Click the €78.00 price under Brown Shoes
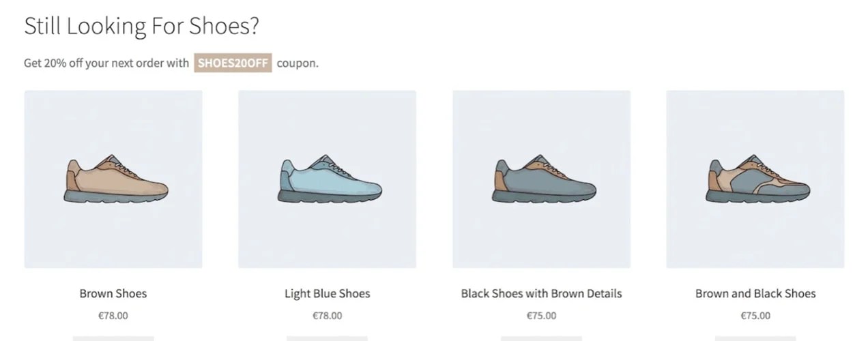The height and width of the screenshot is (341, 868). (x=113, y=316)
